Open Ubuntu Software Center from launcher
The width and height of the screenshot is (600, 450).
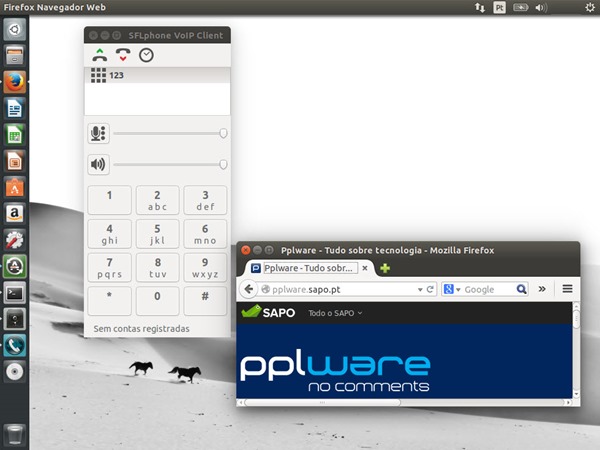pyautogui.click(x=15, y=188)
